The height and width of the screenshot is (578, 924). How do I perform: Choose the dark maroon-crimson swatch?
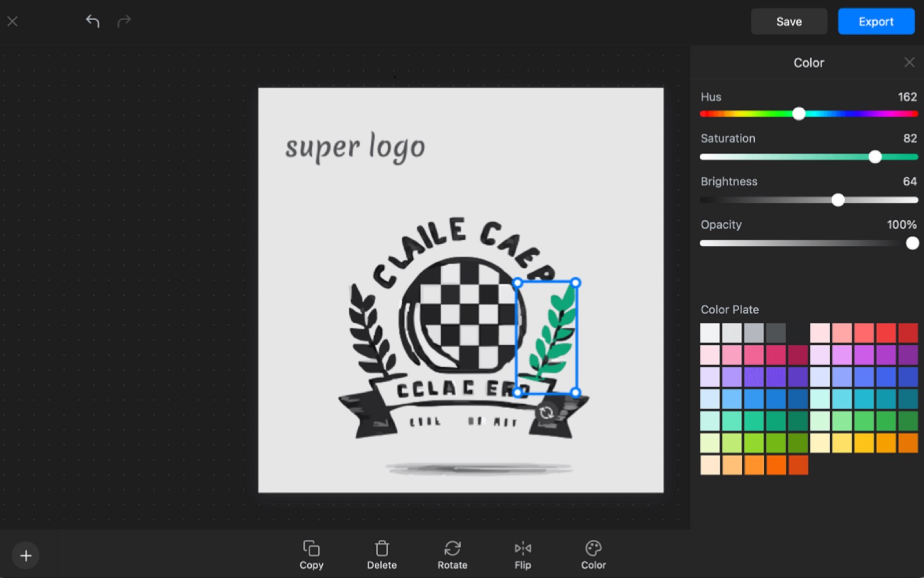pyautogui.click(x=798, y=355)
